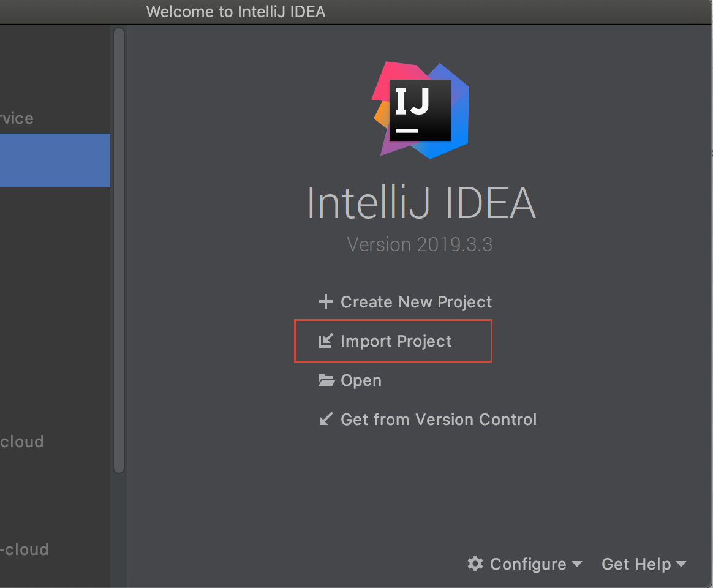
Task: Click the plus icon beside Create New Project
Action: [x=325, y=302]
